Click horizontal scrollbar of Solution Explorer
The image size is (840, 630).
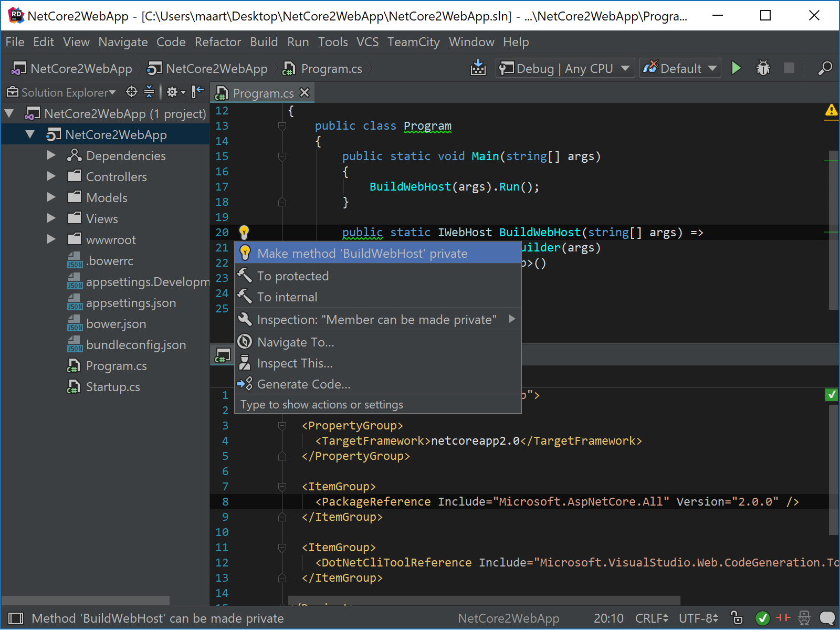pos(86,600)
